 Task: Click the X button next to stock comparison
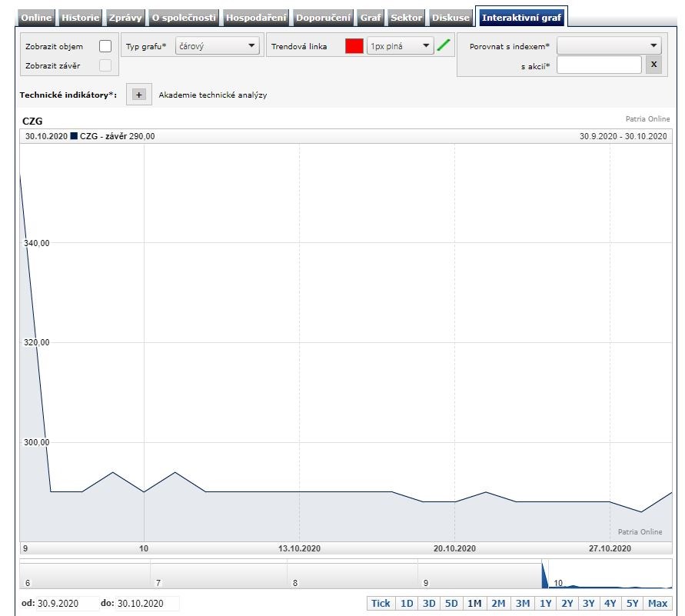pyautogui.click(x=653, y=65)
